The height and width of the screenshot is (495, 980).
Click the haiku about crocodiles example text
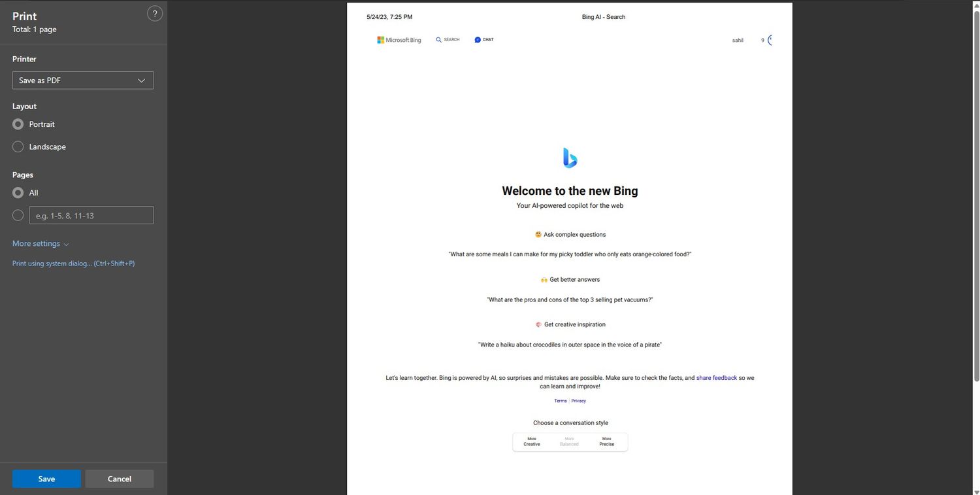point(570,345)
